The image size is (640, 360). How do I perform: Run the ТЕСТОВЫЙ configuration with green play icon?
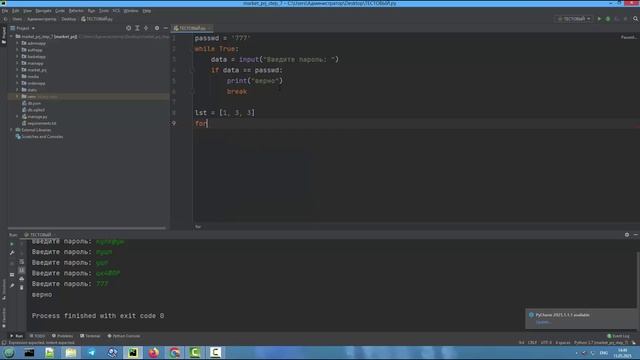pos(599,19)
